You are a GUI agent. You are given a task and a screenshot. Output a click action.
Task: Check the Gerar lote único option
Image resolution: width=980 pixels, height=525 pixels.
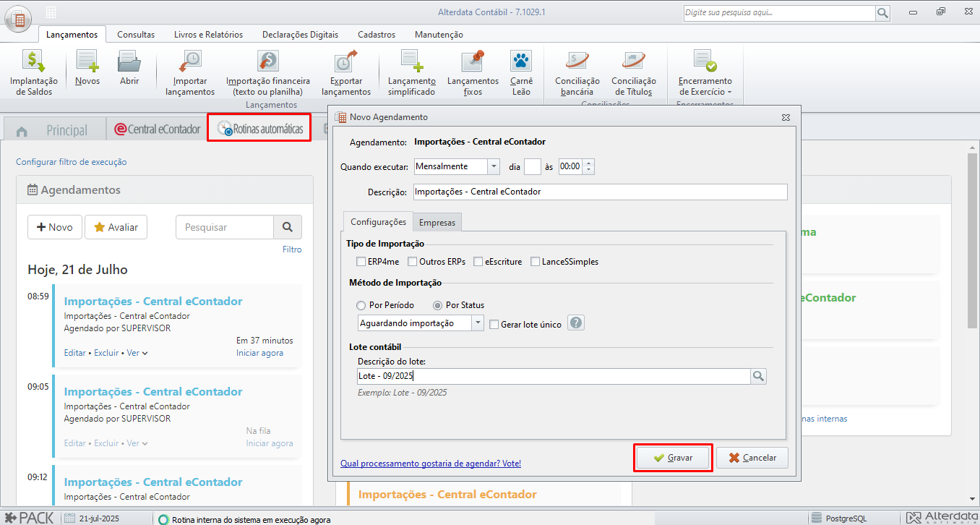494,325
